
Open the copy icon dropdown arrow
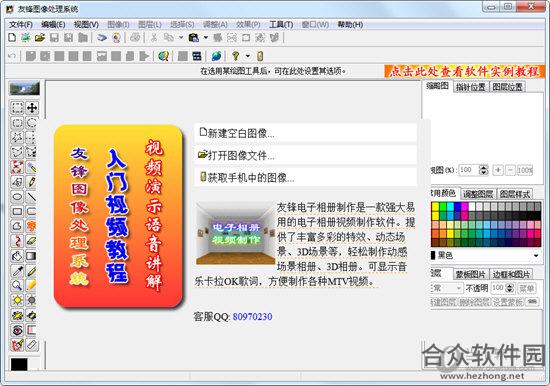181,38
